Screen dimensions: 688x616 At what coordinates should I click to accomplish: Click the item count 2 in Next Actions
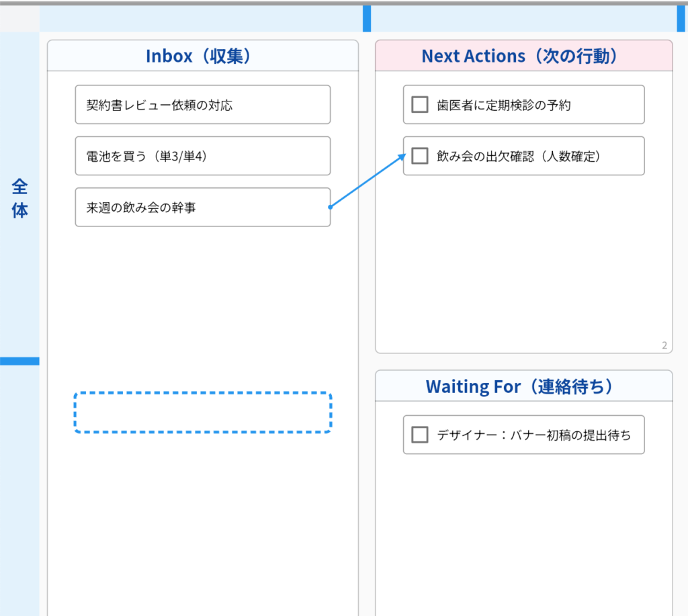664,345
